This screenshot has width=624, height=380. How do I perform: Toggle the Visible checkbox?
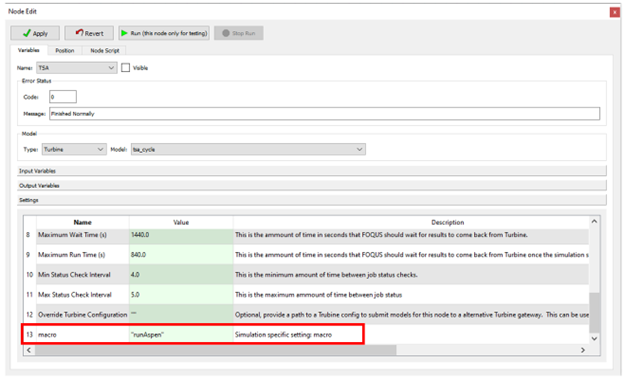(x=125, y=68)
